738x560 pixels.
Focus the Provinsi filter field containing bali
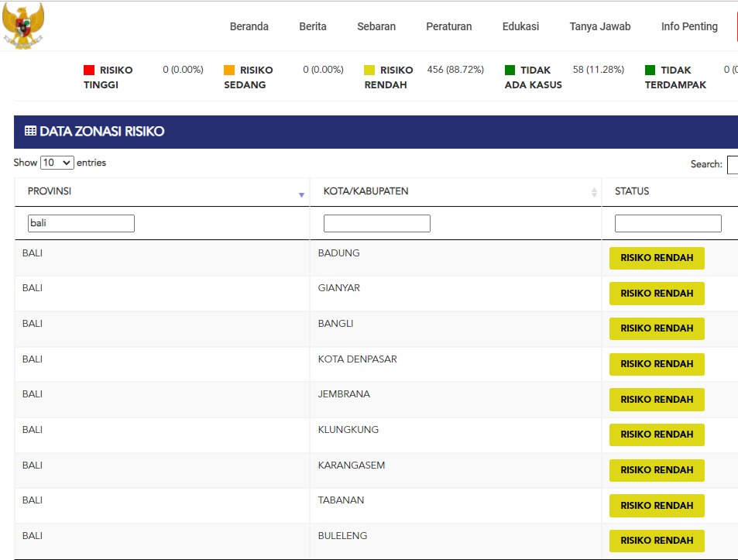[x=81, y=224]
